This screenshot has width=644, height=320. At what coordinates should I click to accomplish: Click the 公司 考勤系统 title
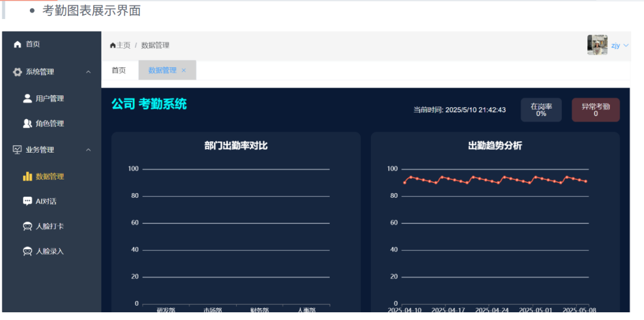(x=148, y=104)
